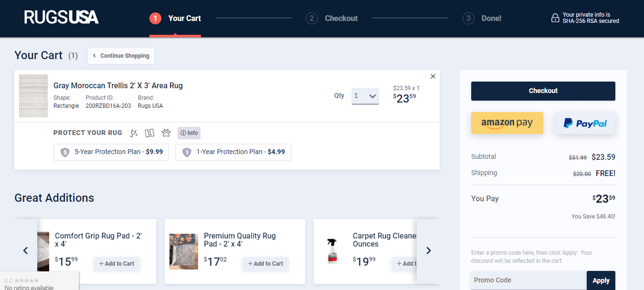Viewport: 644px width, 290px height.
Task: Open the protection plan Info badge
Action: (189, 133)
